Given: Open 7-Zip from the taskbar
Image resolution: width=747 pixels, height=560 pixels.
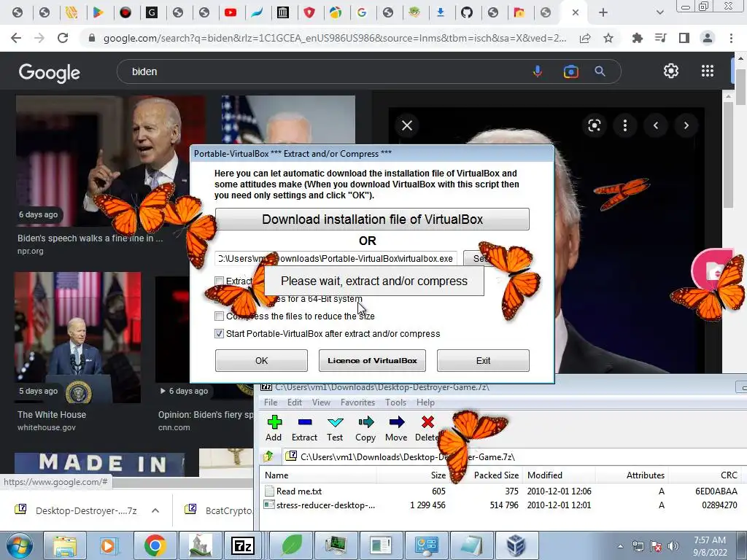Looking at the screenshot, I should pos(242,545).
